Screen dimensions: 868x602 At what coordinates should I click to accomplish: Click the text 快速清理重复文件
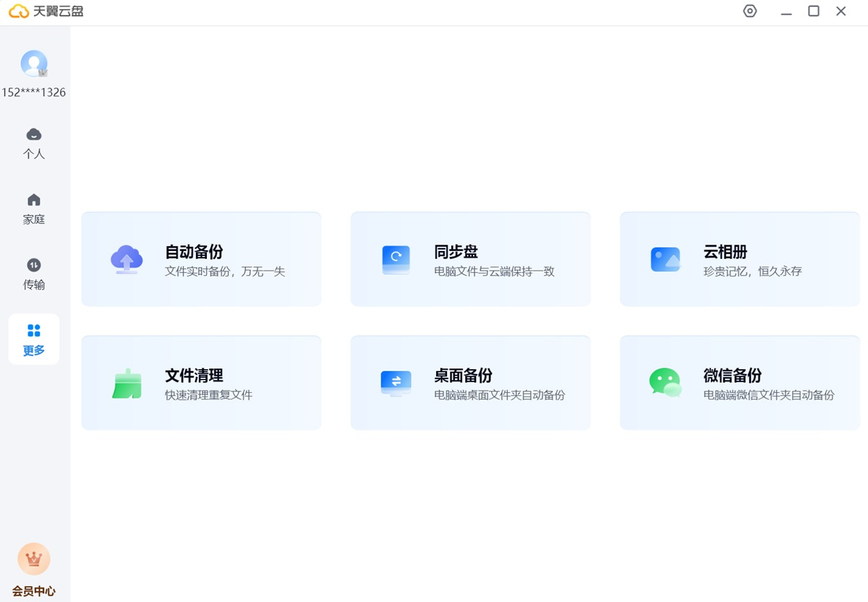tap(208, 395)
